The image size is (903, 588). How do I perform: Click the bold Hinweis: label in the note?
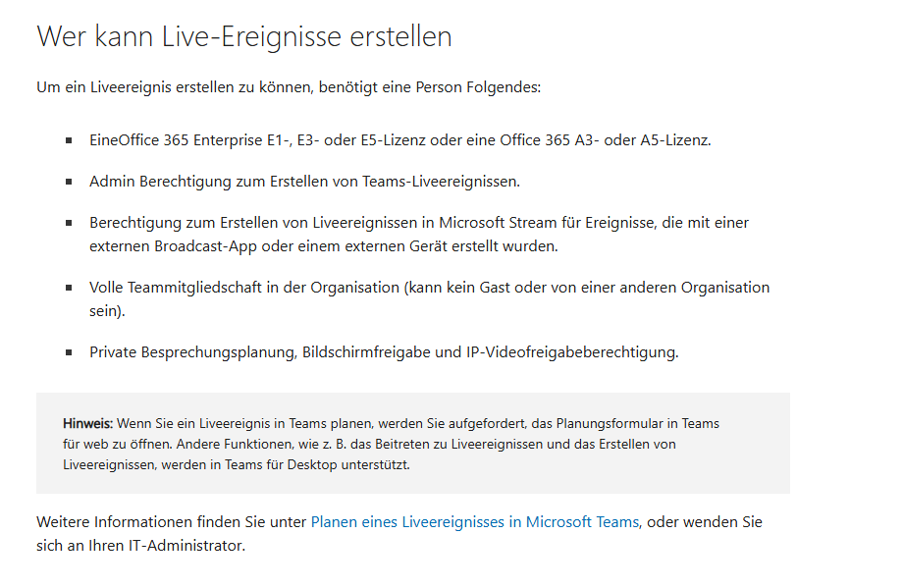click(x=87, y=423)
